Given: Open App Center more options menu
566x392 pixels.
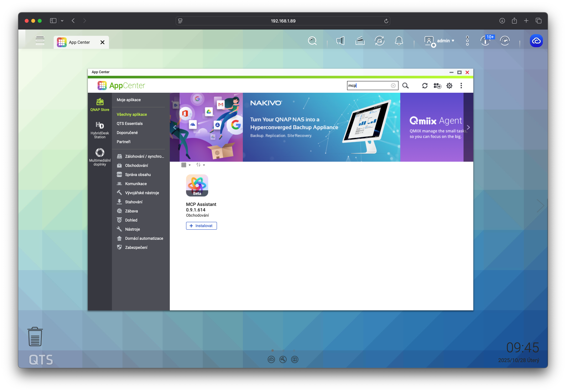Looking at the screenshot, I should [461, 85].
